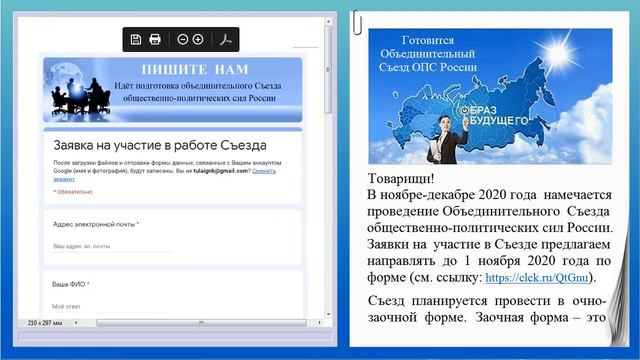This screenshot has height=360, width=640.
Task: Click the 'Товарищи!' greeting text
Action: (x=401, y=179)
